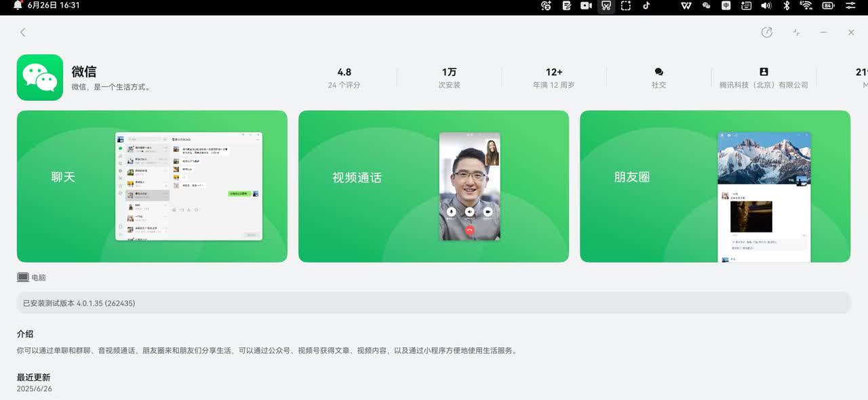The width and height of the screenshot is (868, 400).
Task: Click the green WeChat app icon
Action: click(40, 77)
